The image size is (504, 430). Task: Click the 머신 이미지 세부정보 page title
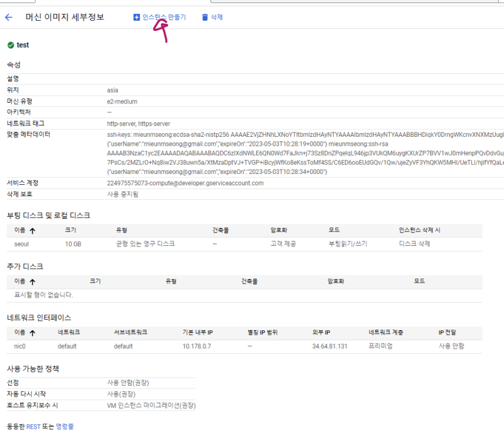pyautogui.click(x=66, y=18)
